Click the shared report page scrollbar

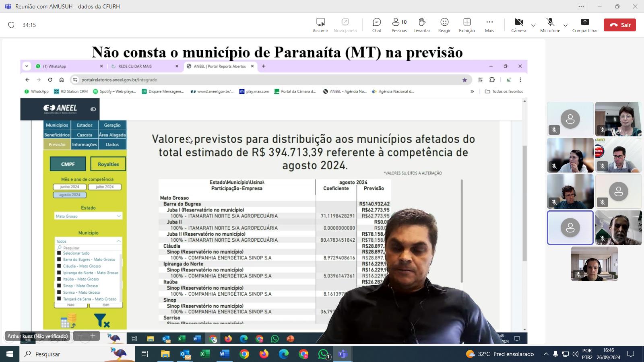click(524, 203)
